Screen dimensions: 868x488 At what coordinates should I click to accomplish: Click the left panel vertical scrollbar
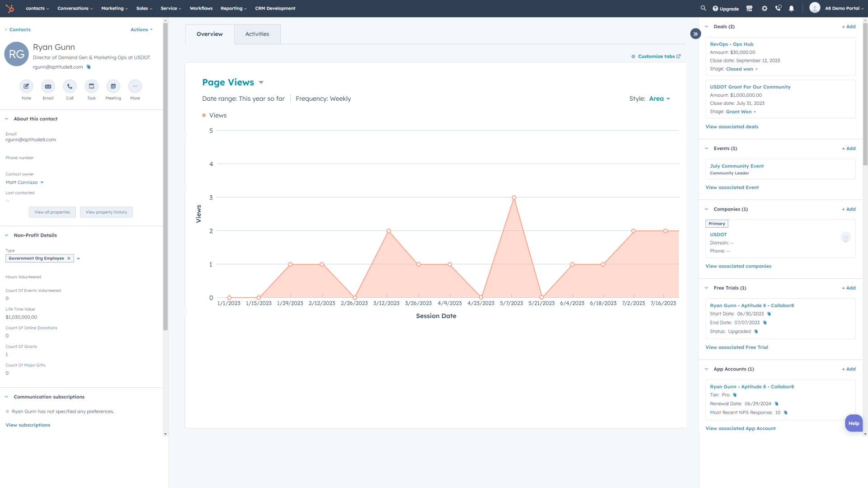[x=165, y=176]
